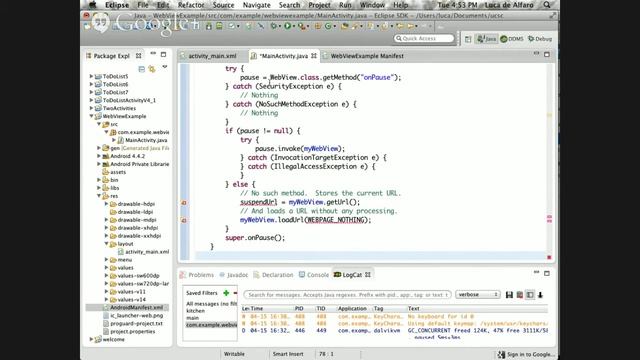The image size is (640, 360).
Task: Run the app with the green play icon
Action: [288, 26]
